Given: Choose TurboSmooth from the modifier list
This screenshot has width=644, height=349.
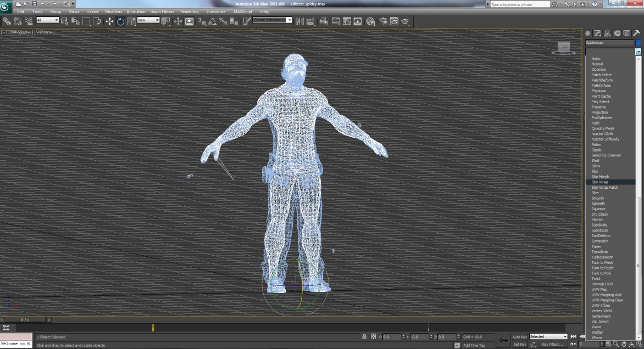Looking at the screenshot, I should pyautogui.click(x=602, y=257).
